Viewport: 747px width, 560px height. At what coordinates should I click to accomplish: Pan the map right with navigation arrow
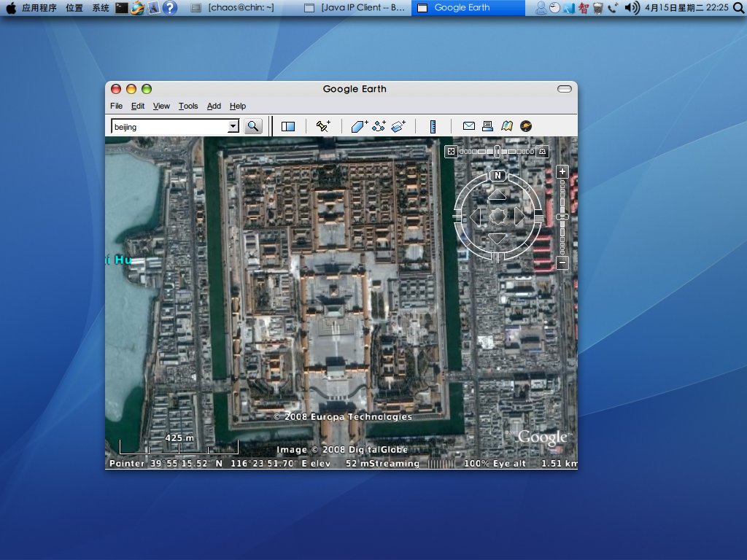click(519, 217)
